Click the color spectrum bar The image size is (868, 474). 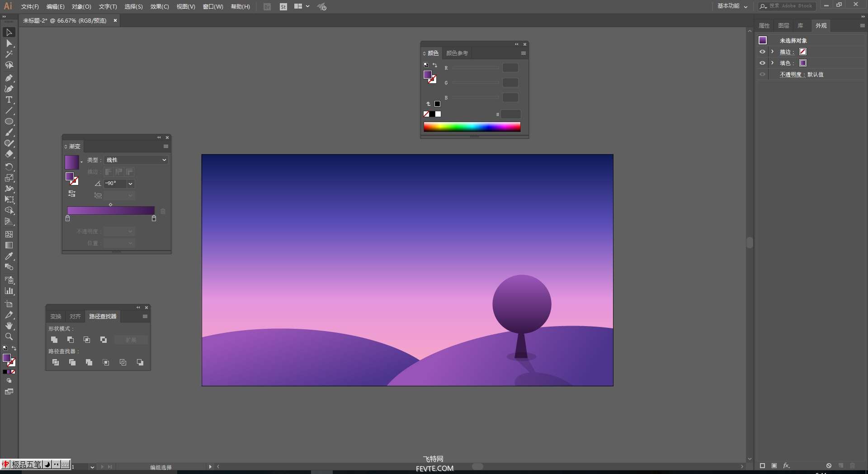coord(472,127)
